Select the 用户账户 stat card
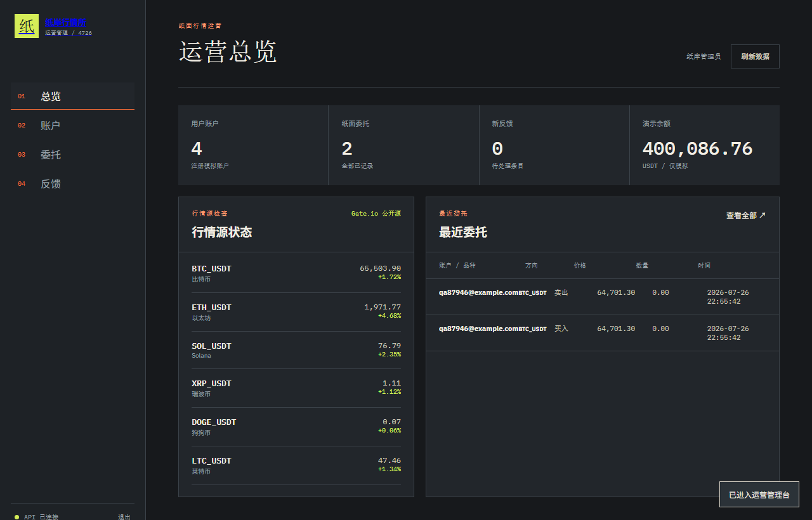This screenshot has height=520, width=812. pyautogui.click(x=253, y=145)
